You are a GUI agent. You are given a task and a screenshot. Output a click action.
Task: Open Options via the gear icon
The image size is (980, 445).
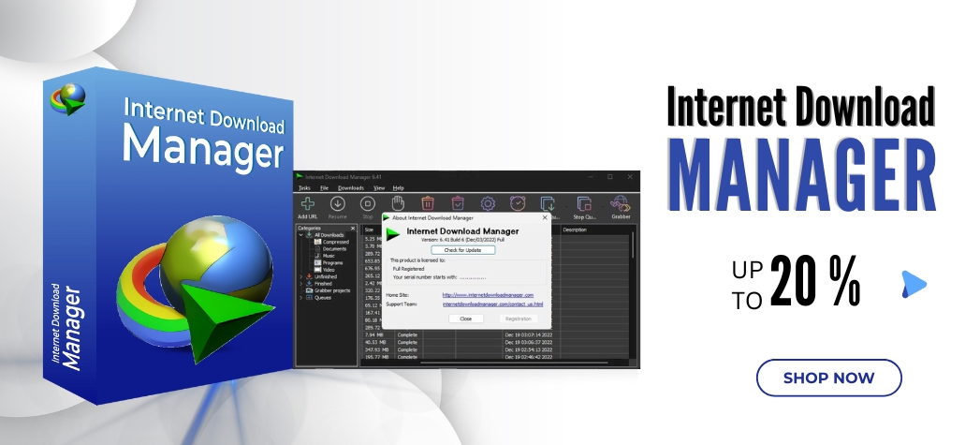coord(488,203)
